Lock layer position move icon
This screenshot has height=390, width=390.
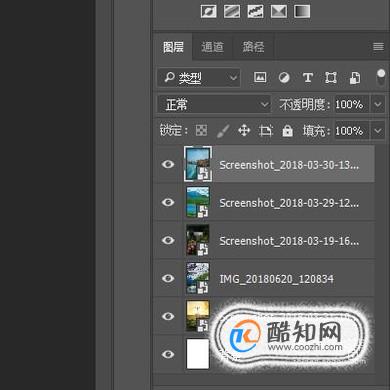244,130
